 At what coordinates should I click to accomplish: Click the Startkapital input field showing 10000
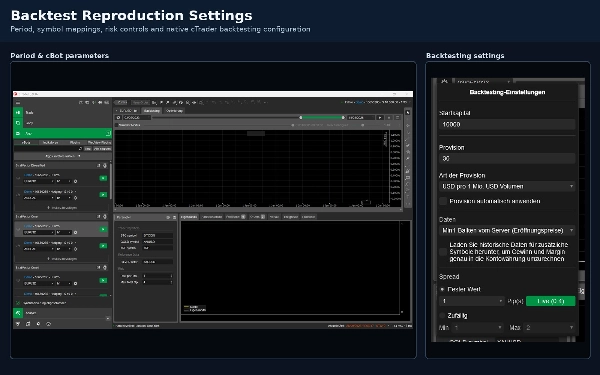coord(507,124)
